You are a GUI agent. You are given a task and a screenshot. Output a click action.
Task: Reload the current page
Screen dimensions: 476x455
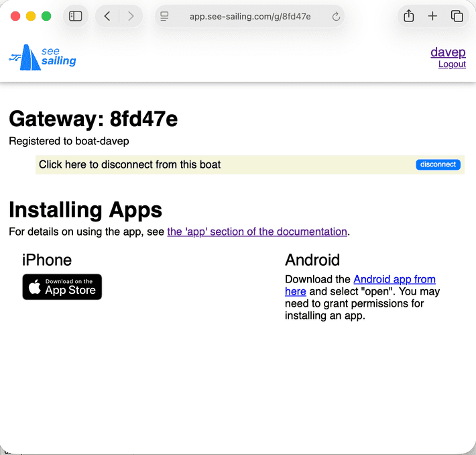click(336, 16)
